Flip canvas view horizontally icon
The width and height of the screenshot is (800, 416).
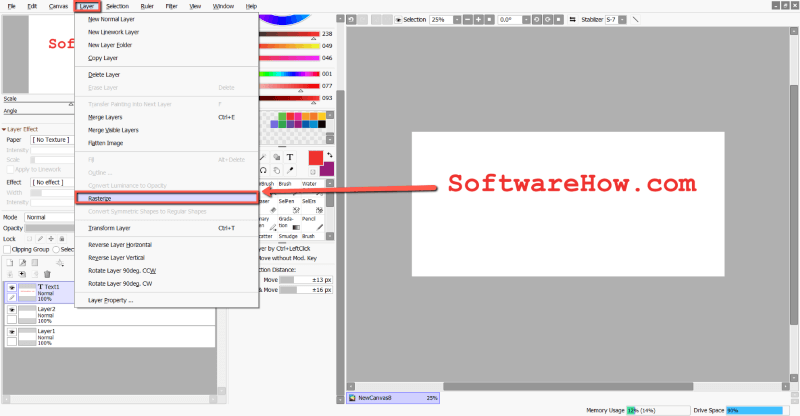pos(572,19)
